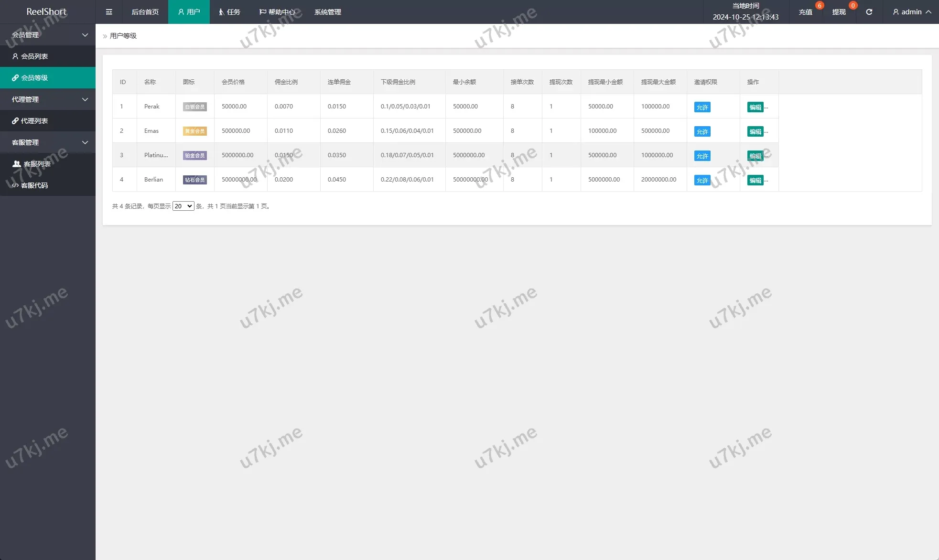Collapse the 会员管理 sidebar group

pos(48,35)
